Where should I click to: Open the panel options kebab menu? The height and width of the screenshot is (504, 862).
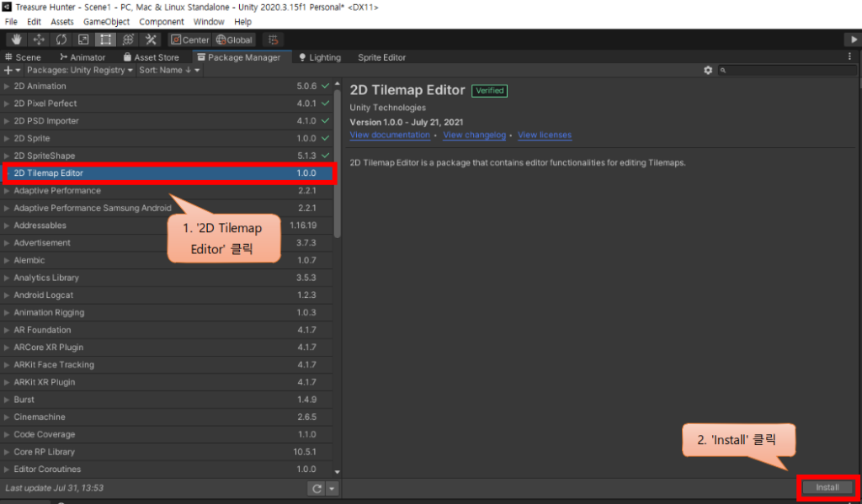coord(849,56)
